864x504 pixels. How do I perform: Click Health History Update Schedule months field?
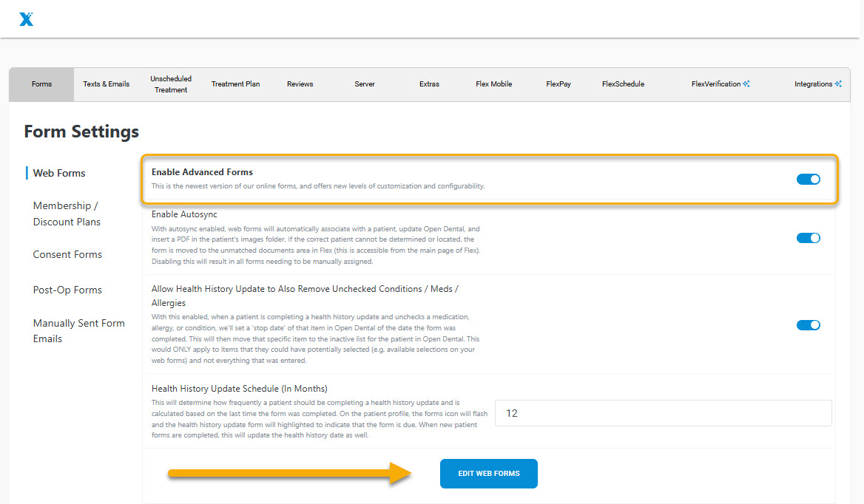point(663,413)
